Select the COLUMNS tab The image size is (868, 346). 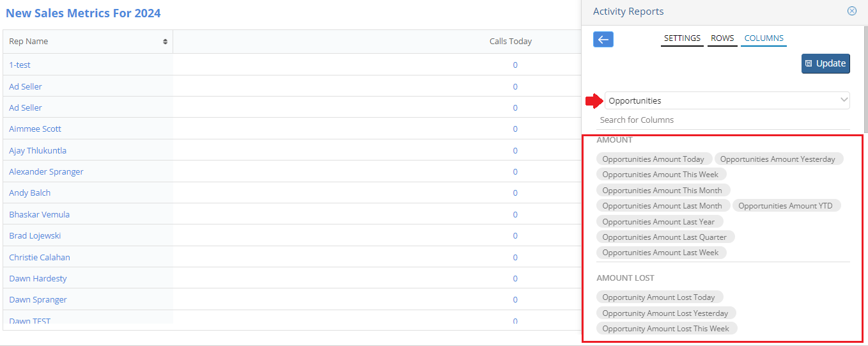click(764, 38)
